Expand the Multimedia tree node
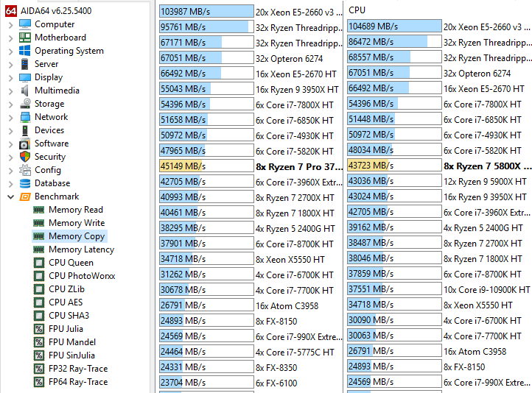Screen dimensions: 532x393 pos(10,91)
